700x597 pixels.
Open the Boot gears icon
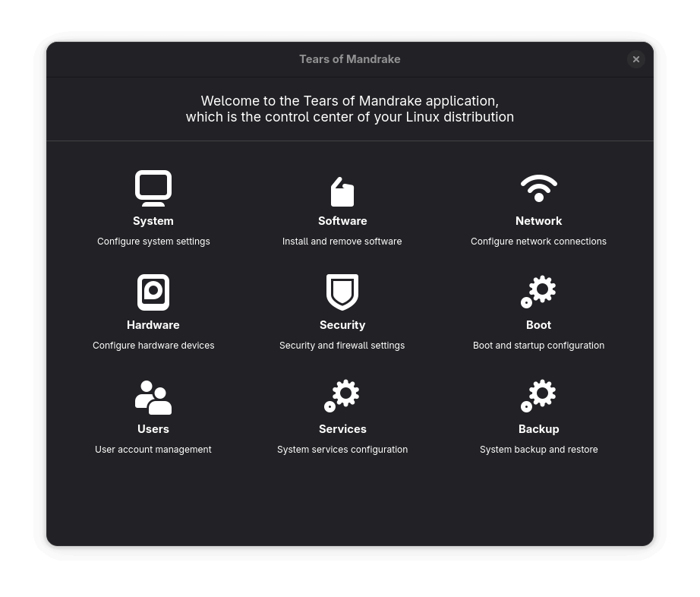[x=538, y=292]
